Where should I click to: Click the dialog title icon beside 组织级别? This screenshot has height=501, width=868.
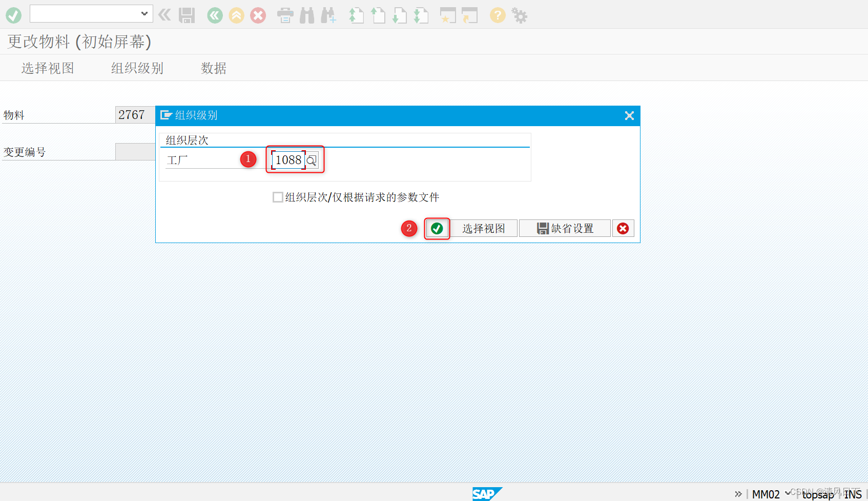click(166, 115)
